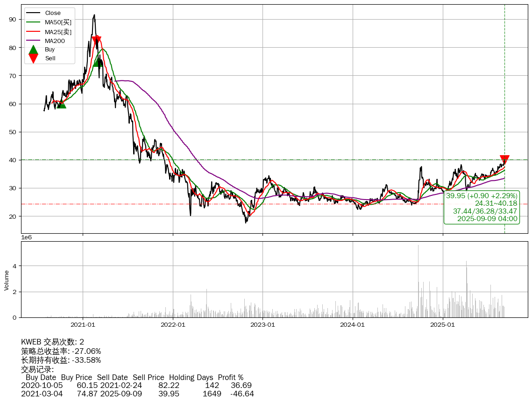Click the purple MA200 line sample in legend

33,41
